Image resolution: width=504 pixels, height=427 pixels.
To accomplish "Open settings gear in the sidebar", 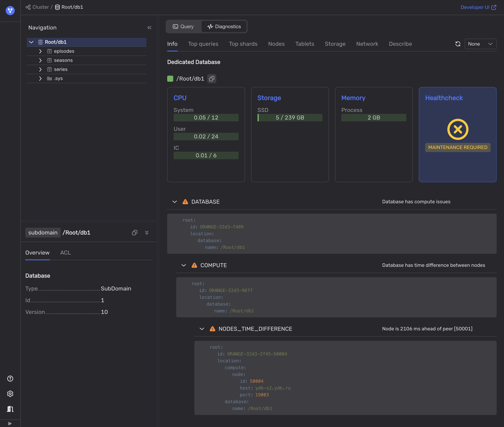I will [x=10, y=394].
